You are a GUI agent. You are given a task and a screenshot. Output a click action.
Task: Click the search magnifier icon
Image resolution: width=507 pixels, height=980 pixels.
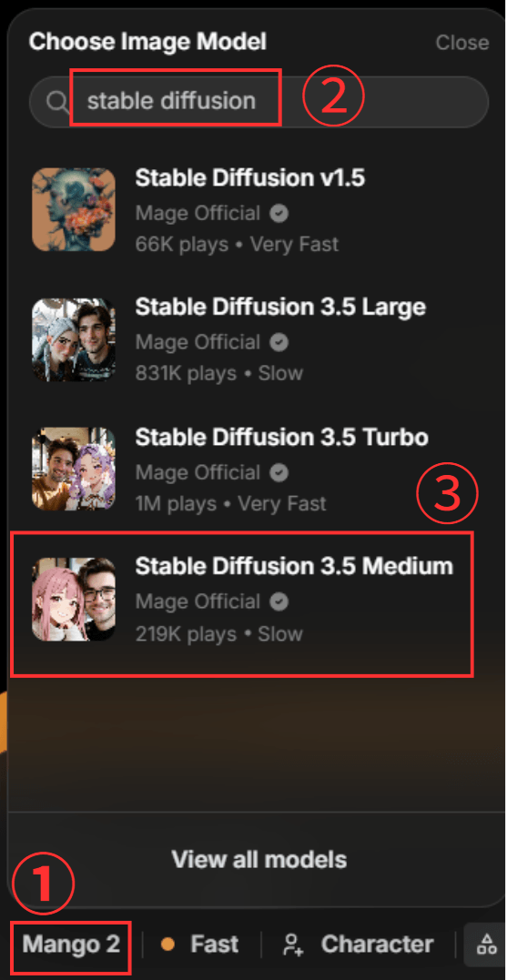coord(57,102)
